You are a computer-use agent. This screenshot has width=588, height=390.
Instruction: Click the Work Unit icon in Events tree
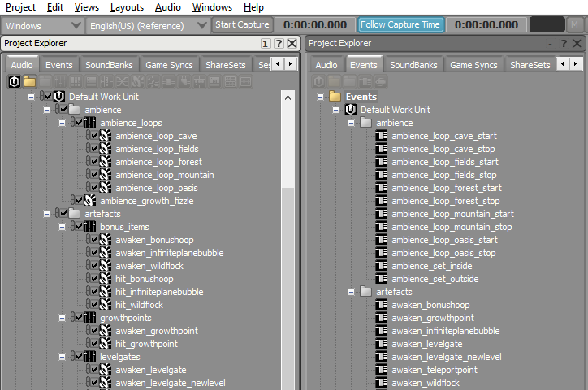tap(351, 110)
